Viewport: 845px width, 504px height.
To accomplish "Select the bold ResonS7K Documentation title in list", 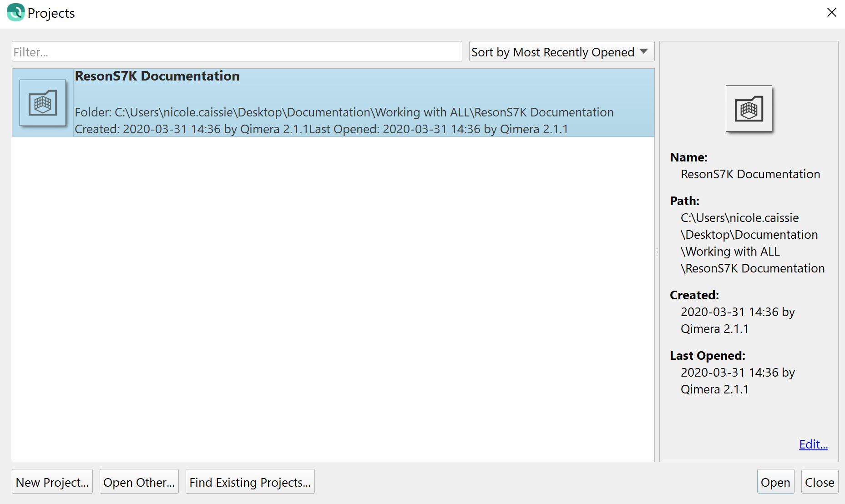I will (x=157, y=76).
